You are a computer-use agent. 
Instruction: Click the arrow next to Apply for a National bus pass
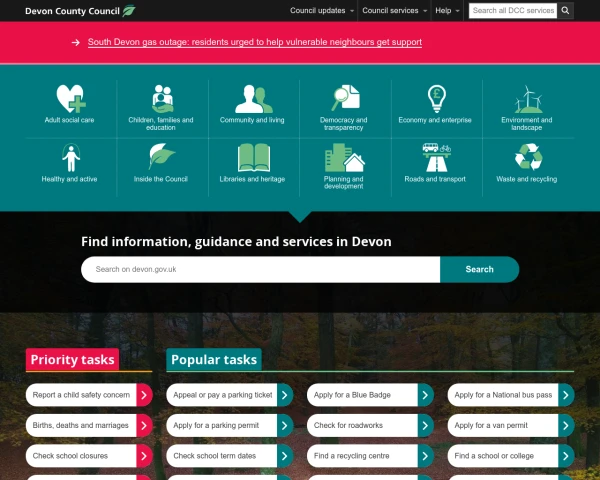click(566, 395)
